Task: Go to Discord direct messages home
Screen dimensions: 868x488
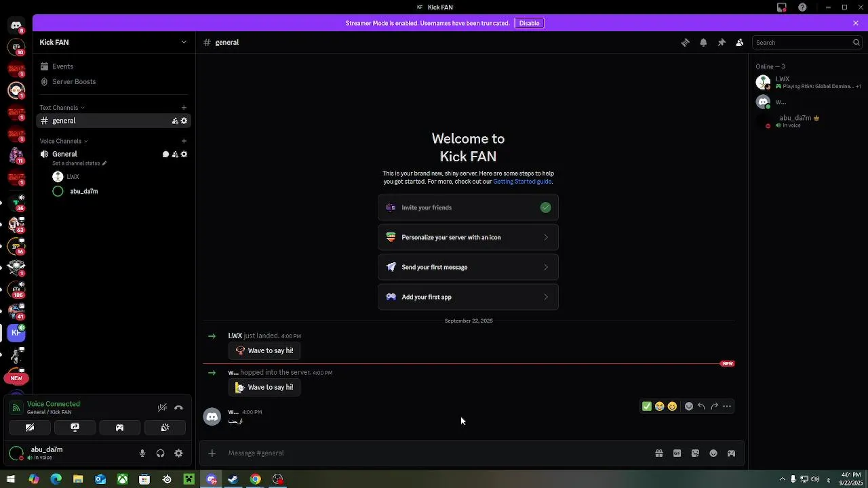Action: pyautogui.click(x=16, y=26)
